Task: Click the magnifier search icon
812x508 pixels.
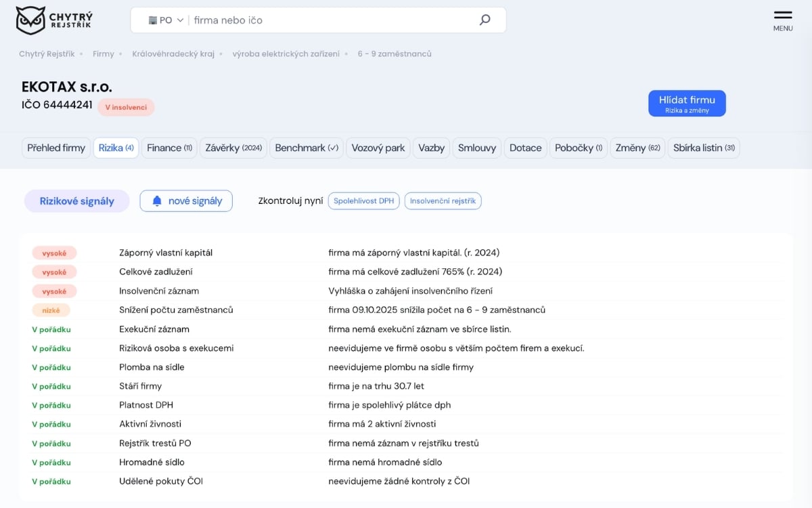Action: point(484,20)
